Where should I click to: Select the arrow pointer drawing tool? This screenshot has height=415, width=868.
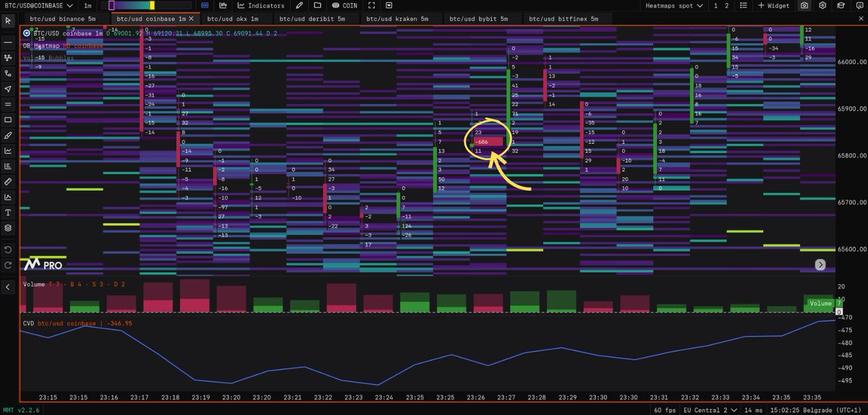click(8, 88)
